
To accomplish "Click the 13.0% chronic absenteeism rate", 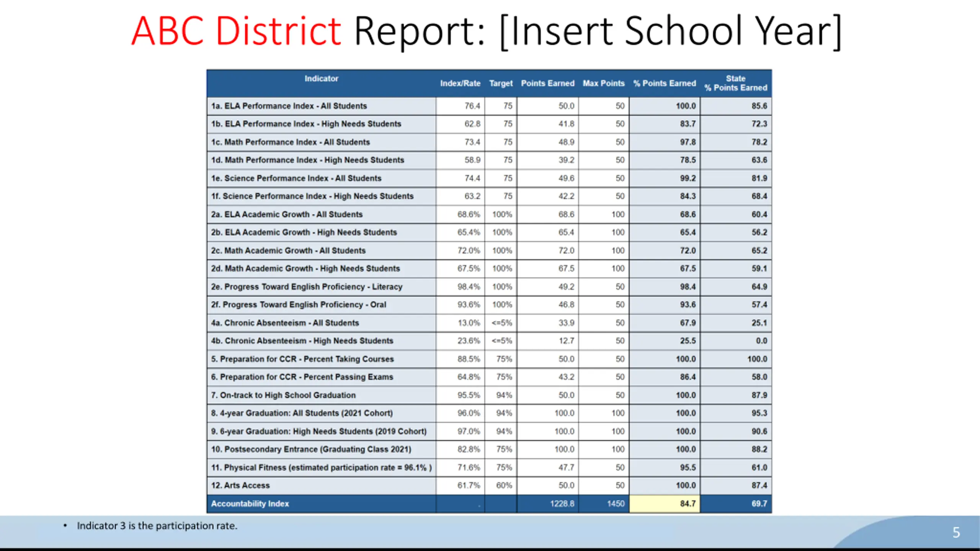I will (x=469, y=323).
